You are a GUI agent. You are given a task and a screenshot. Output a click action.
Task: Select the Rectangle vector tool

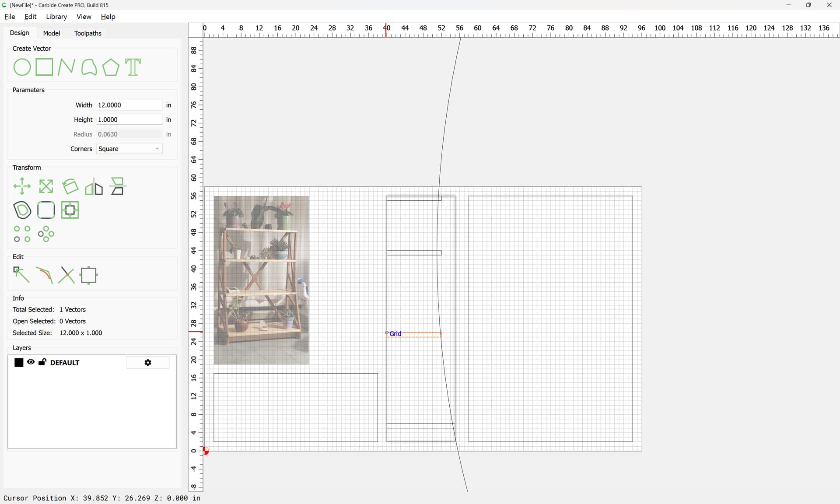(44, 67)
